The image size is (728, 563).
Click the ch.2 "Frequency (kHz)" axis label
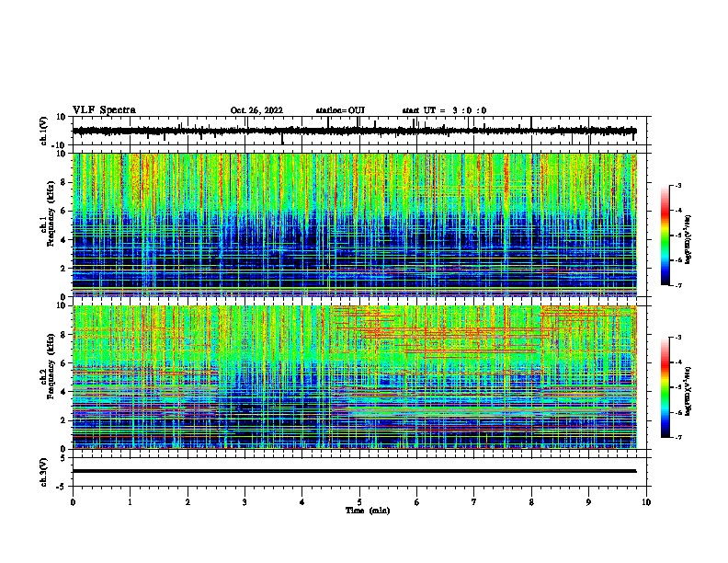(51, 366)
